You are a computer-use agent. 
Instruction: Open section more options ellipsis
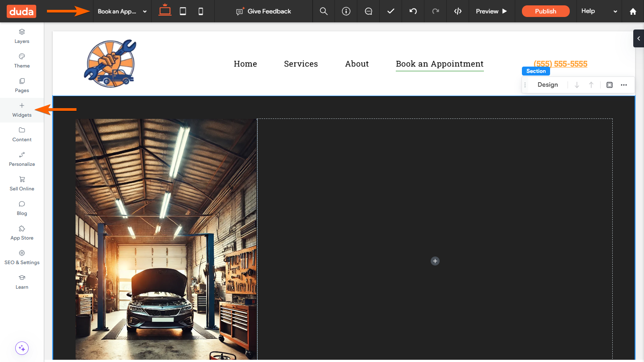(x=624, y=85)
